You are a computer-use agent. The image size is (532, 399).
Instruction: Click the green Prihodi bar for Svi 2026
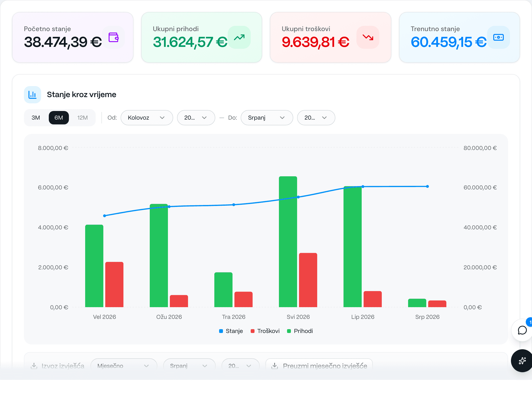click(288, 242)
